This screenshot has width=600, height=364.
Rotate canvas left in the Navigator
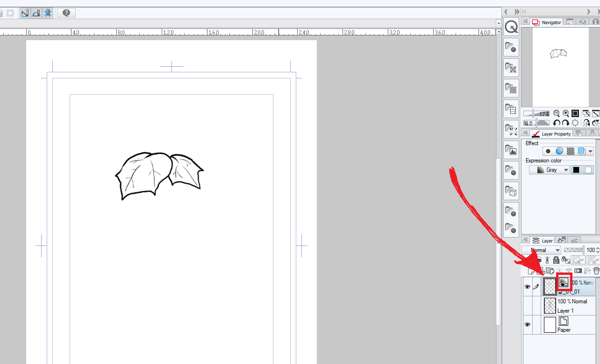557,123
